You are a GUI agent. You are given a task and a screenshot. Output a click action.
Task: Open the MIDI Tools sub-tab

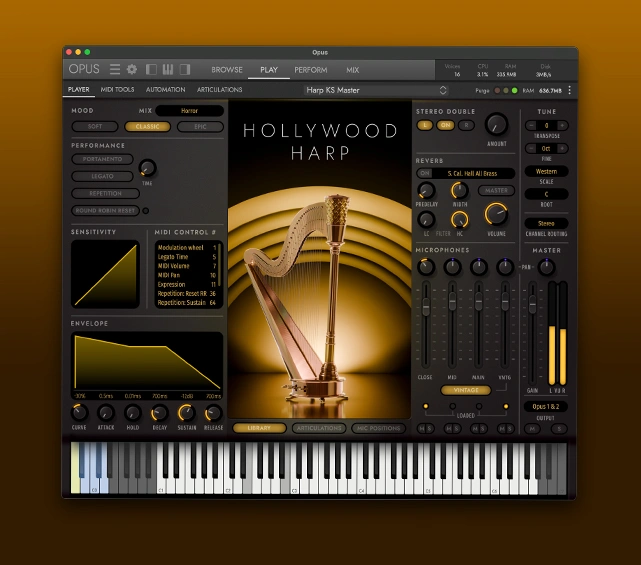[x=117, y=90]
